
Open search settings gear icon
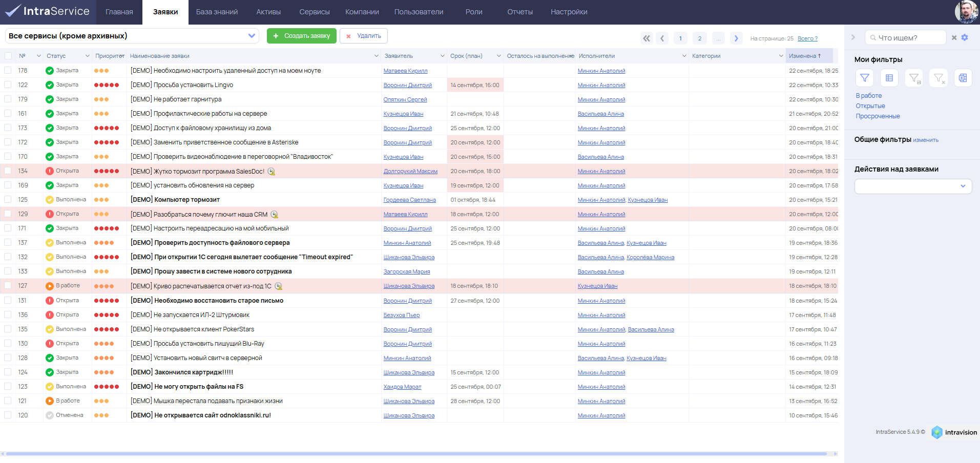pyautogui.click(x=965, y=37)
